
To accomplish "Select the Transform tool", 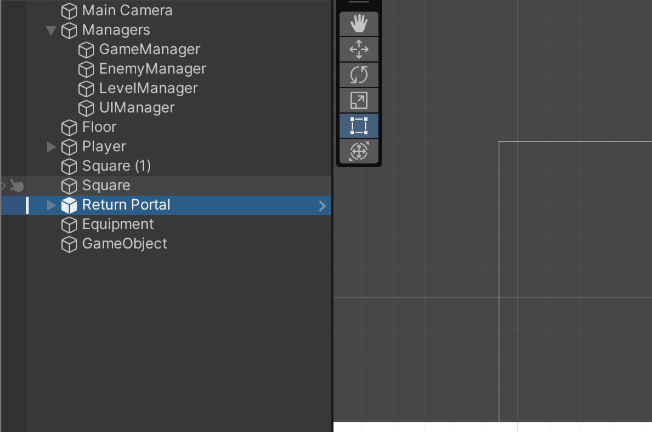I will point(359,151).
